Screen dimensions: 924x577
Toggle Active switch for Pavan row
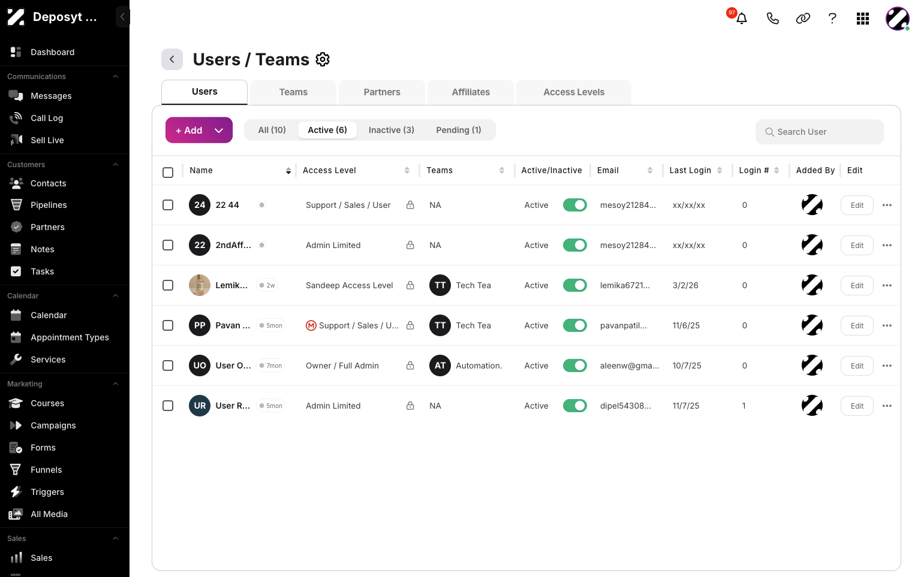point(575,325)
